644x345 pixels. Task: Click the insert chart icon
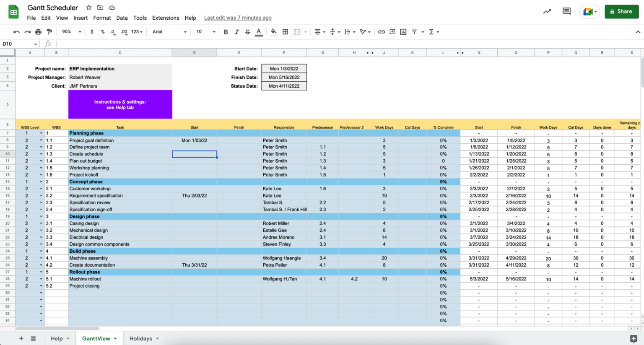click(x=403, y=32)
